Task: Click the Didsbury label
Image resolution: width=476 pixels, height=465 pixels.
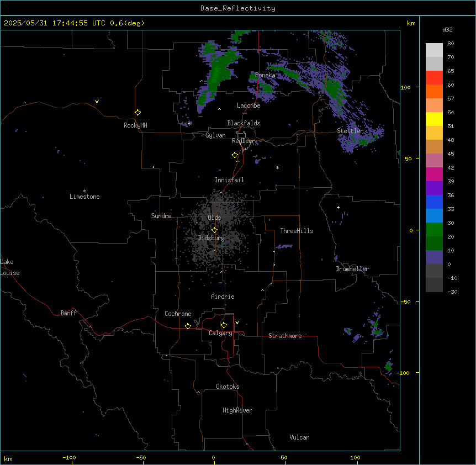Action: click(x=211, y=238)
